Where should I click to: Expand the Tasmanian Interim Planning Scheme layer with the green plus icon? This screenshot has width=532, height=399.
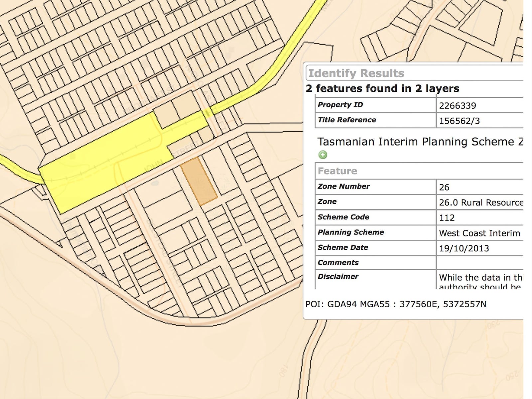(x=323, y=155)
